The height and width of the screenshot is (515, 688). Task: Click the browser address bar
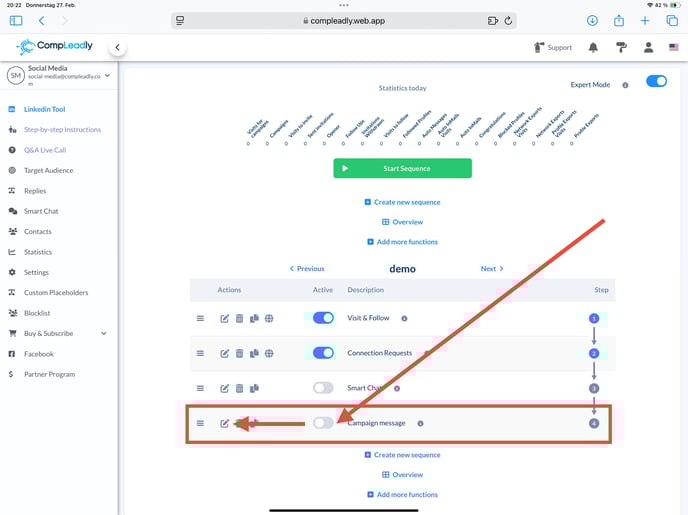tap(344, 20)
